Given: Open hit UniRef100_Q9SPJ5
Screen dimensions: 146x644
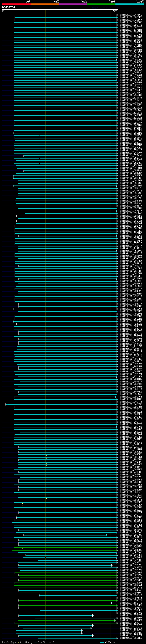Looking at the screenshot, I should point(131,25).
